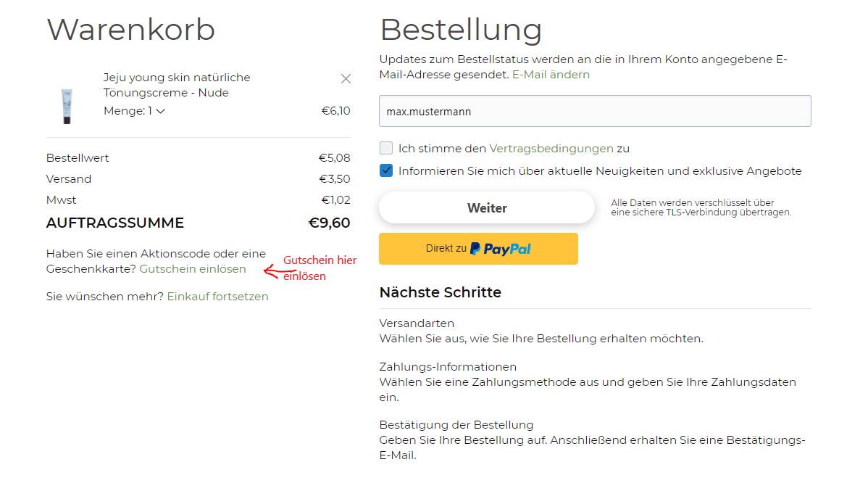The image size is (868, 491).
Task: Click the Nächste Schritte heading
Action: (x=440, y=292)
